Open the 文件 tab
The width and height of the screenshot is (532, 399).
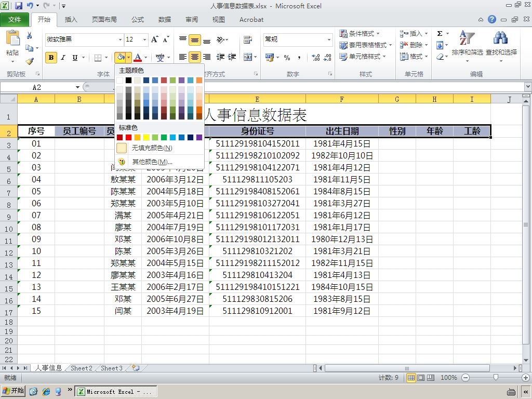point(14,20)
